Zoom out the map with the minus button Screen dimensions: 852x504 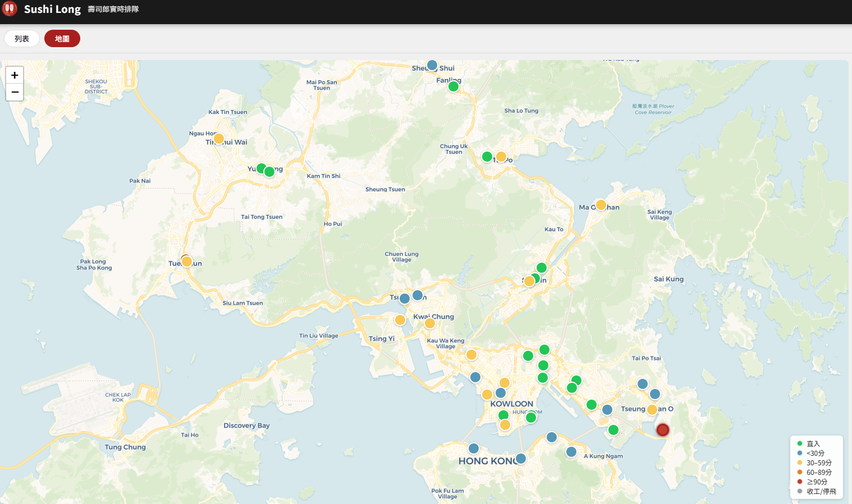[15, 92]
